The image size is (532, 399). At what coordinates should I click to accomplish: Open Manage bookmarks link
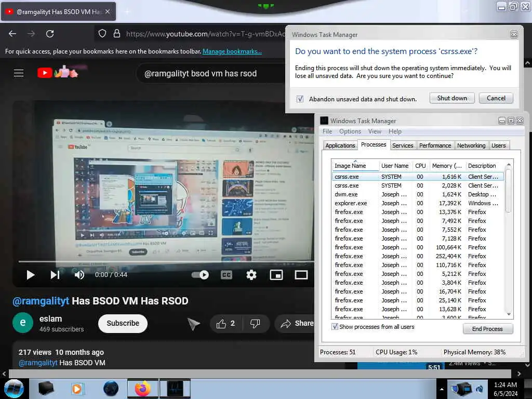point(232,51)
